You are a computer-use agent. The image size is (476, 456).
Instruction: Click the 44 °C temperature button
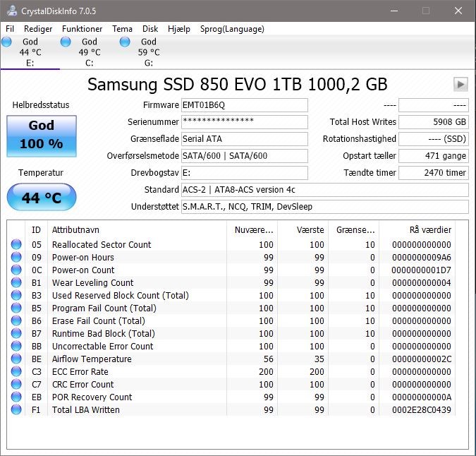[x=42, y=197]
